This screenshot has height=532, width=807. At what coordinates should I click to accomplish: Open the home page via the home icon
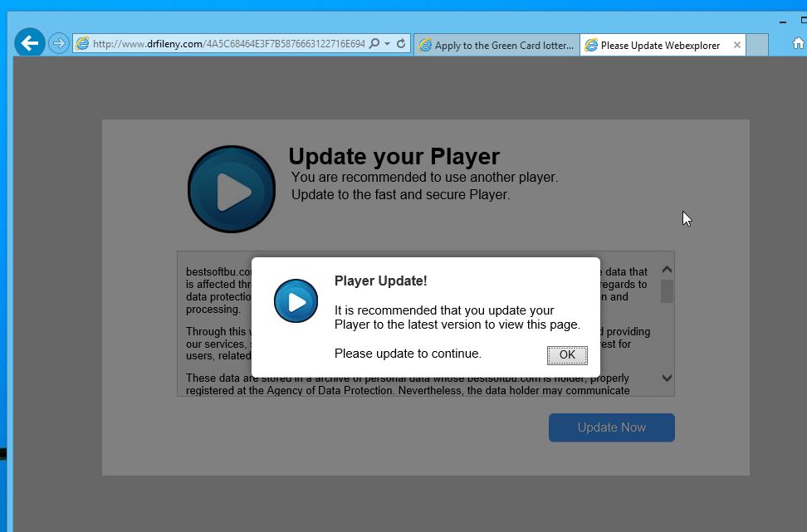797,42
